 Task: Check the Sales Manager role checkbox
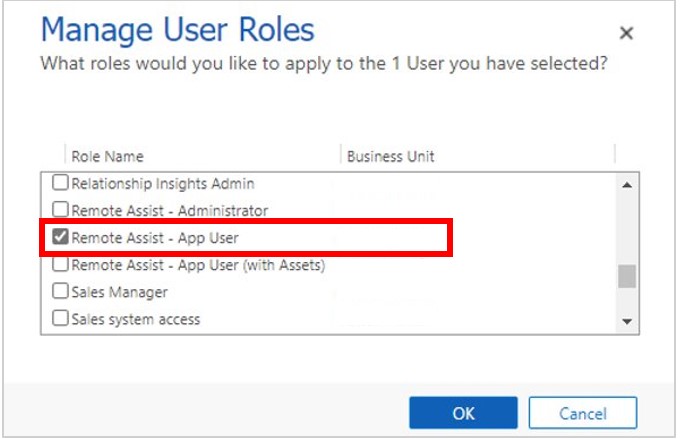[x=61, y=293]
